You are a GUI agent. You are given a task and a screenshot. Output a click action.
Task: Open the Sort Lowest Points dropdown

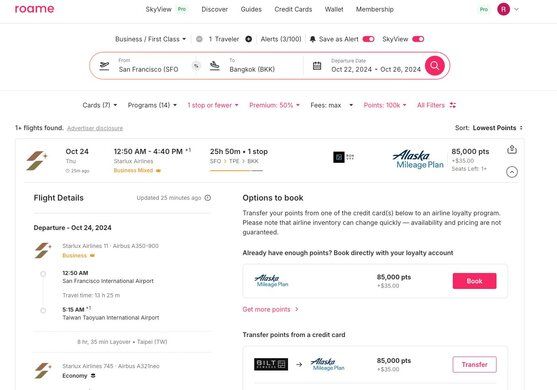[489, 128]
